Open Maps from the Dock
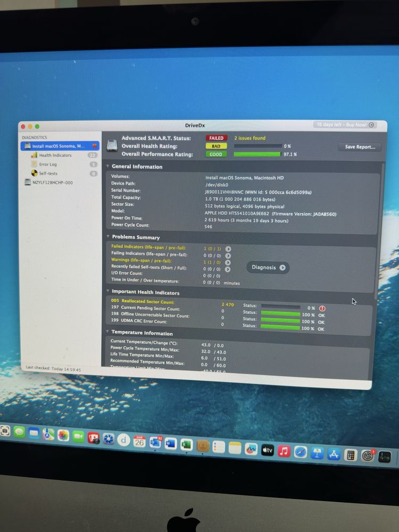The height and width of the screenshot is (532, 399). (x=48, y=434)
